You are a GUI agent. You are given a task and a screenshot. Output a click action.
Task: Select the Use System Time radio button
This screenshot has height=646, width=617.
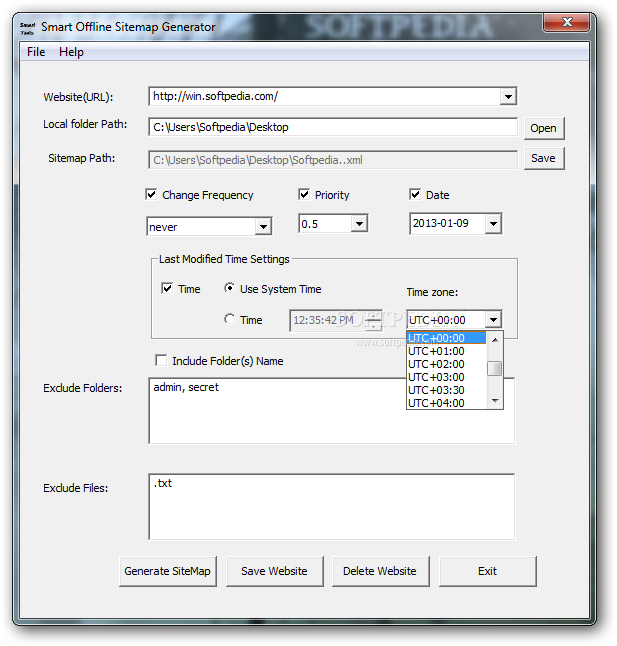click(x=229, y=288)
